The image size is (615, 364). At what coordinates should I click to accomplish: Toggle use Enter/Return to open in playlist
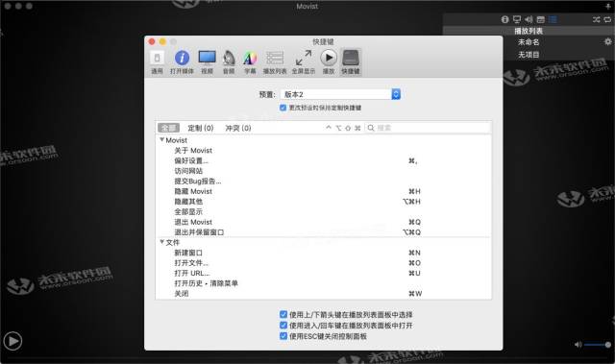(x=283, y=326)
